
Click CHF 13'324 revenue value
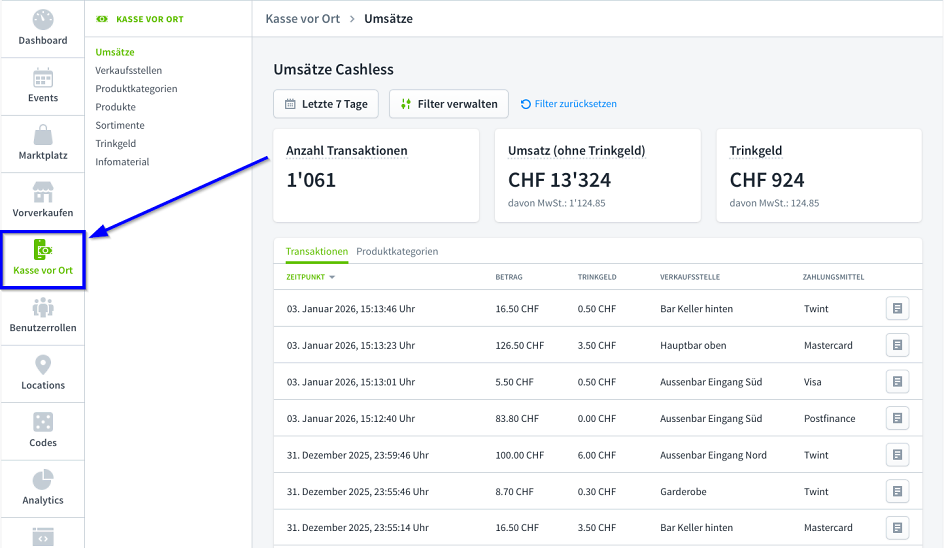point(559,180)
